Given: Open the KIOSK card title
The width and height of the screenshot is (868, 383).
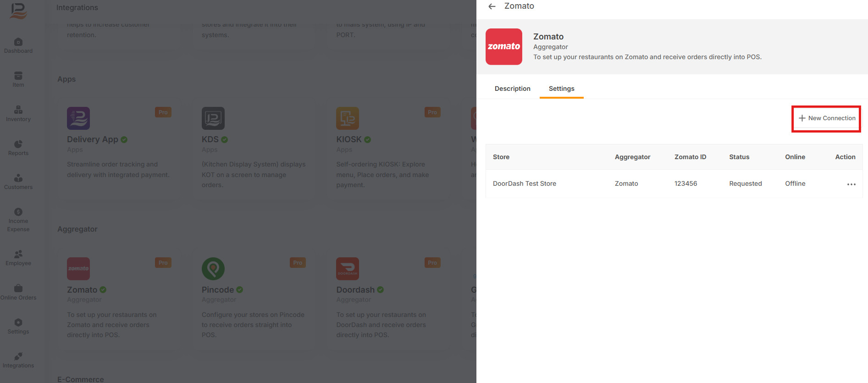Looking at the screenshot, I should [x=349, y=139].
